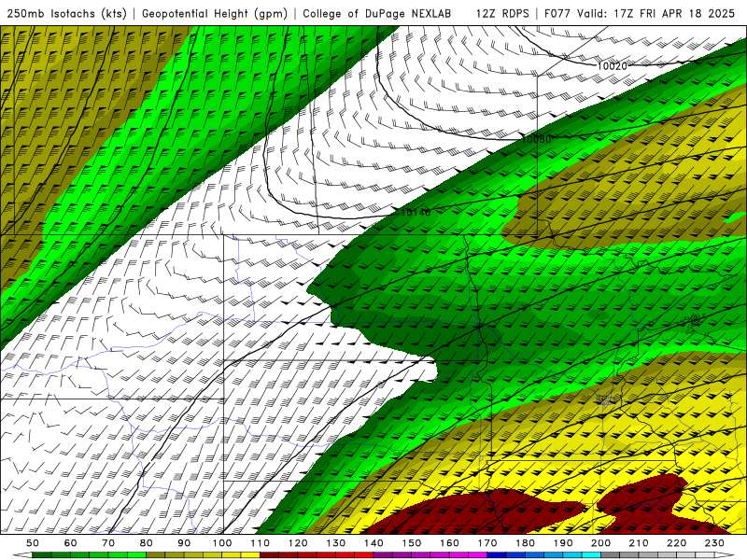Pick the bright magenta segment before the 170 label
747x560 pixels.
[x=477, y=555]
